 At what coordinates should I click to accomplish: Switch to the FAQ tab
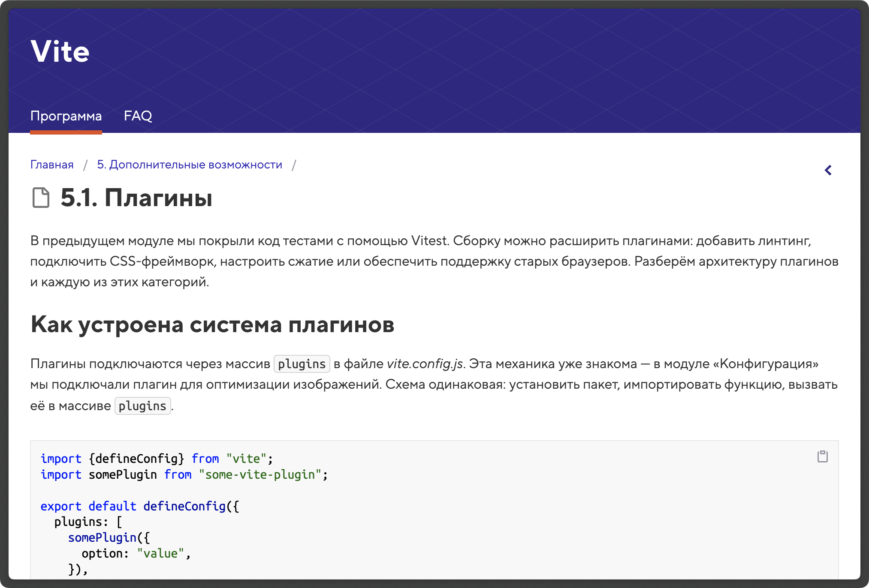(x=138, y=116)
